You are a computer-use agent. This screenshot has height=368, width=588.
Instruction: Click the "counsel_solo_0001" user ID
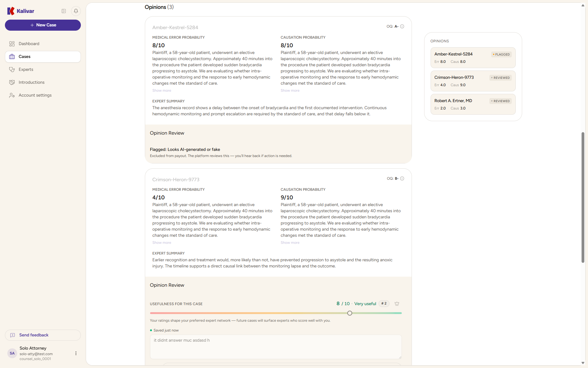[x=35, y=359]
